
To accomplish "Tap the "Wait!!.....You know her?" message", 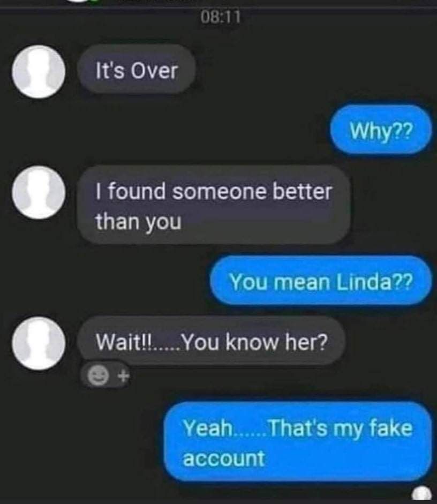I will (212, 341).
